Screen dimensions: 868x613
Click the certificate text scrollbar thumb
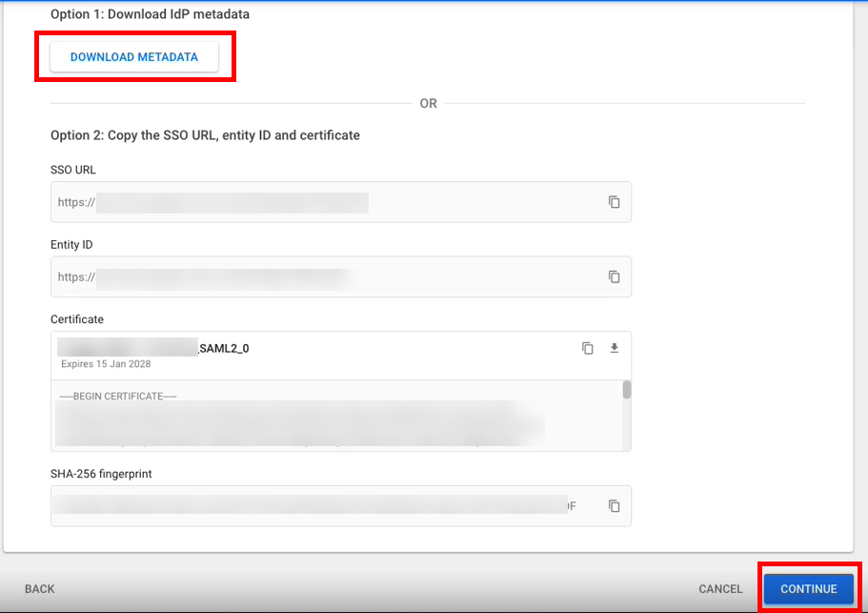point(627,389)
